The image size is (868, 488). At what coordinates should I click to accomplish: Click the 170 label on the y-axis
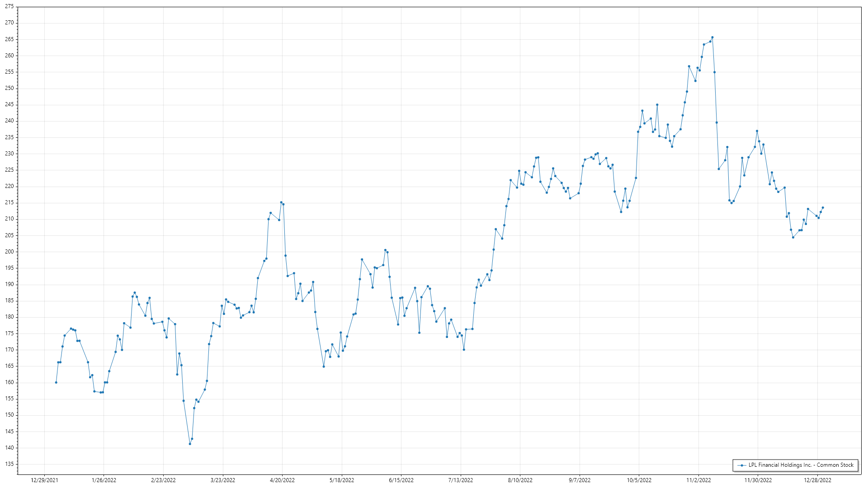[x=9, y=350]
